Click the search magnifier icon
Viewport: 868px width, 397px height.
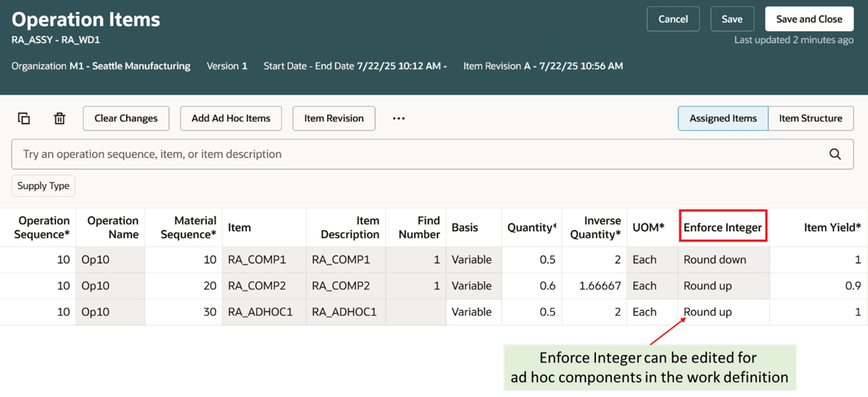coord(835,154)
